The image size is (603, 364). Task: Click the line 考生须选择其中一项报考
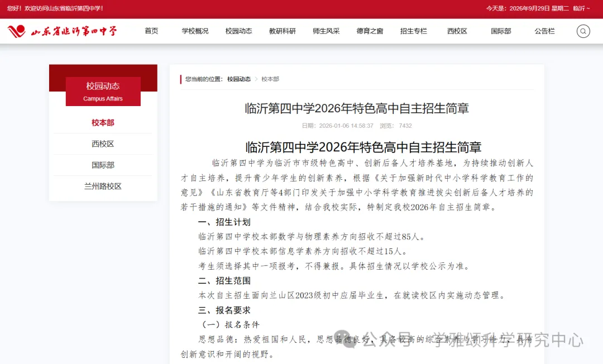pyautogui.click(x=334, y=266)
